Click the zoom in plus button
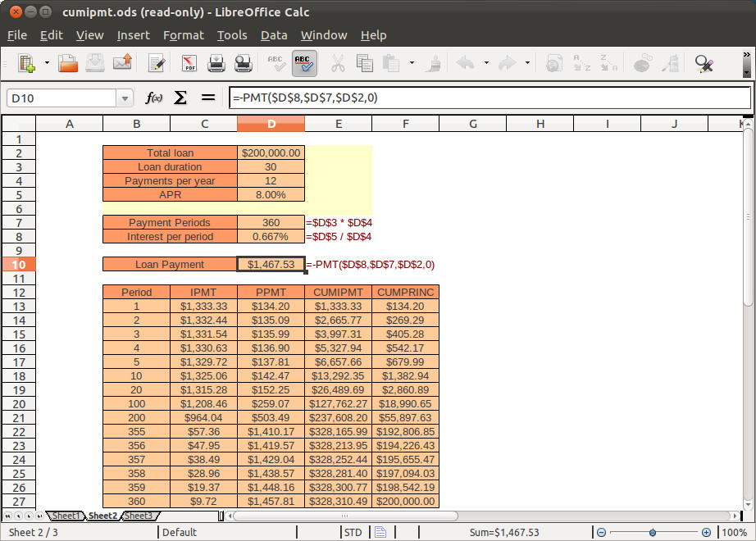 [706, 532]
